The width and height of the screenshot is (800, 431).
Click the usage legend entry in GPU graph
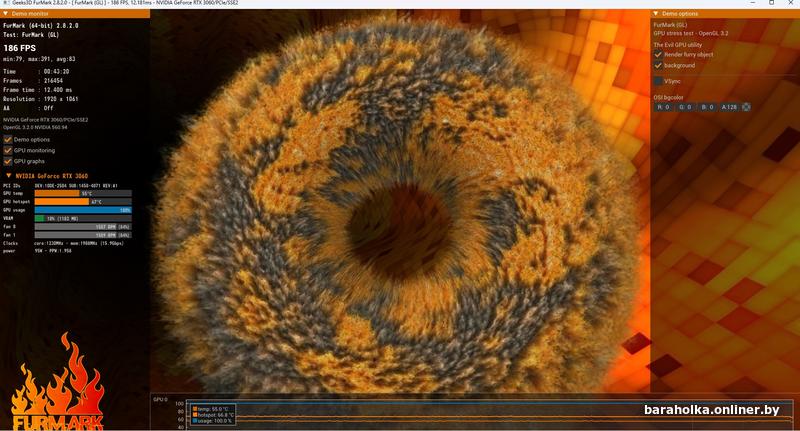(212, 421)
